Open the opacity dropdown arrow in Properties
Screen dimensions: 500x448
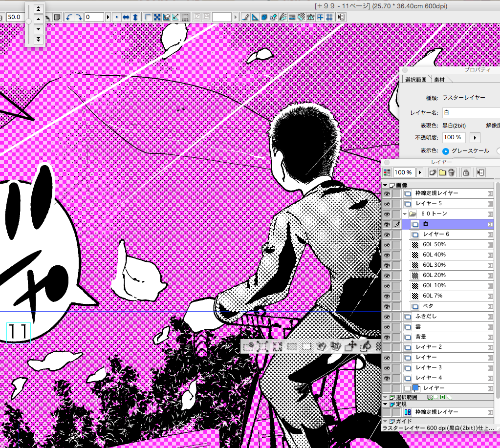[475, 138]
